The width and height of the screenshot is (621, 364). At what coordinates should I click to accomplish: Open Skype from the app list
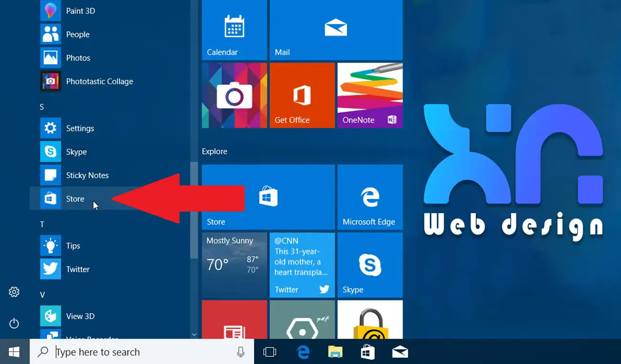[75, 151]
